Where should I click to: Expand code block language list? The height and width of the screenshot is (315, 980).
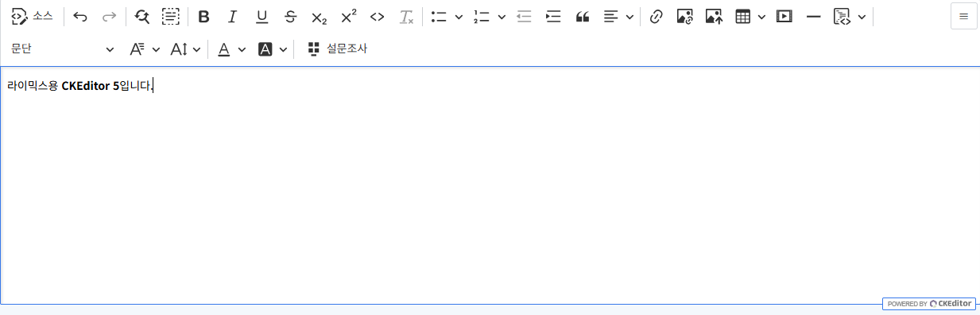[x=862, y=16]
